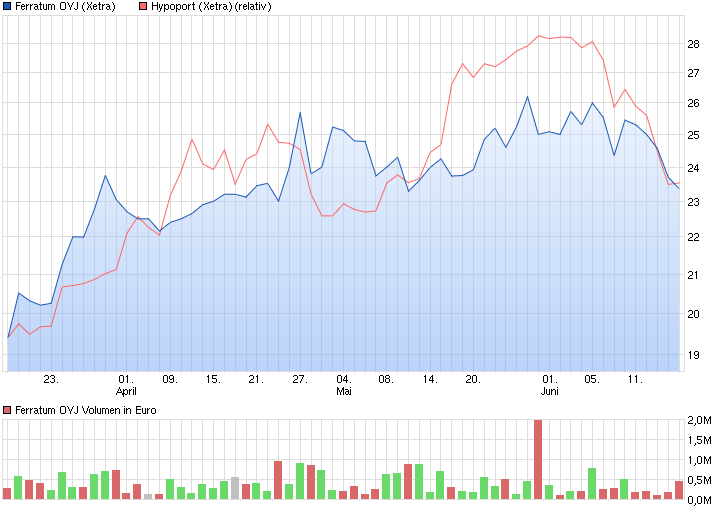Click the red Volumen legend swatch

point(7,410)
